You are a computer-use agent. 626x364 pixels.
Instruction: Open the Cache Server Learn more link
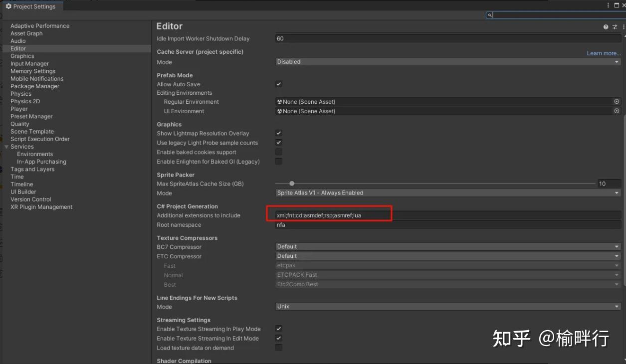click(x=604, y=53)
